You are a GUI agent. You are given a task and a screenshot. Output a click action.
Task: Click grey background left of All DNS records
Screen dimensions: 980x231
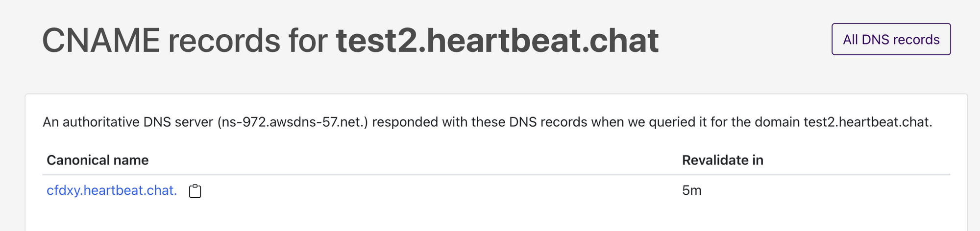(745, 39)
